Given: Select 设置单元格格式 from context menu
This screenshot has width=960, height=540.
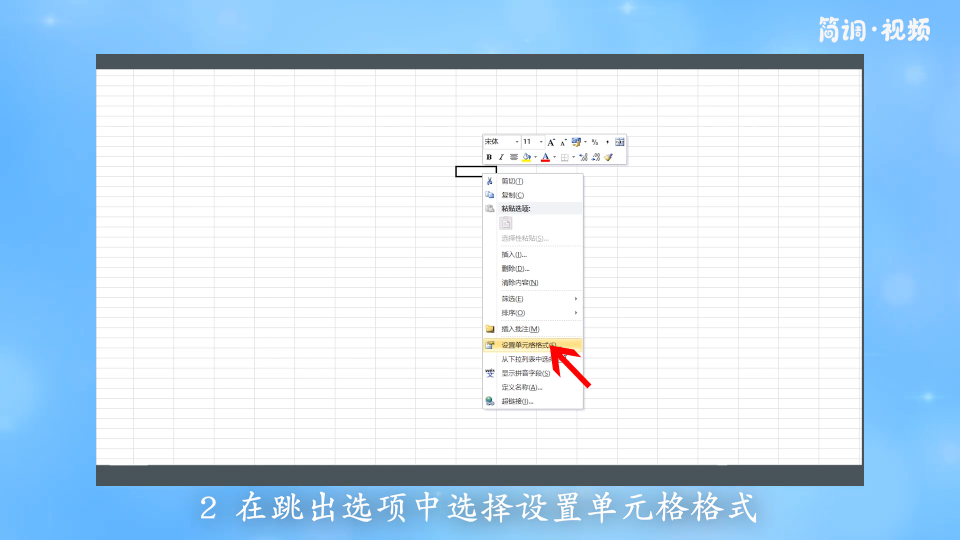Looking at the screenshot, I should [528, 345].
